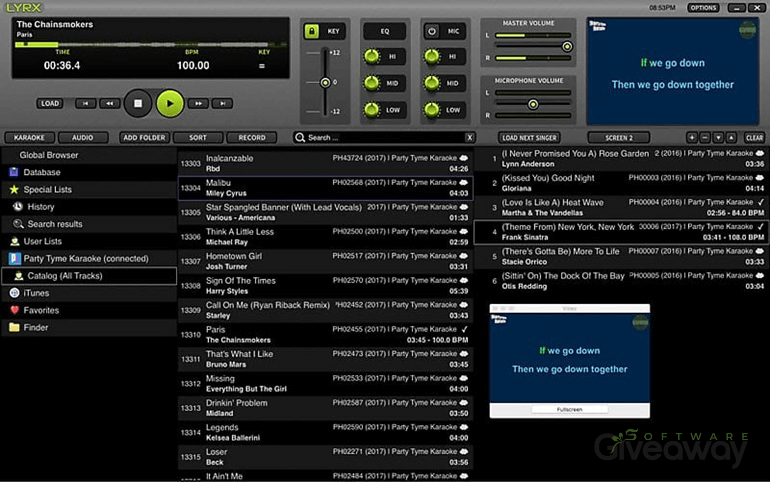Adjust the Master Volume slider
Screen dimensions: 770x482
pos(567,46)
